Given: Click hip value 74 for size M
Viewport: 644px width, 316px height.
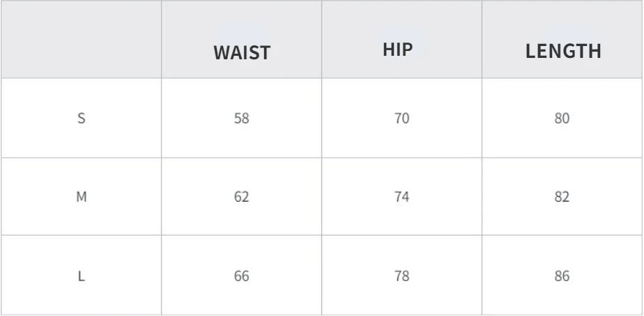Looking at the screenshot, I should point(401,197).
